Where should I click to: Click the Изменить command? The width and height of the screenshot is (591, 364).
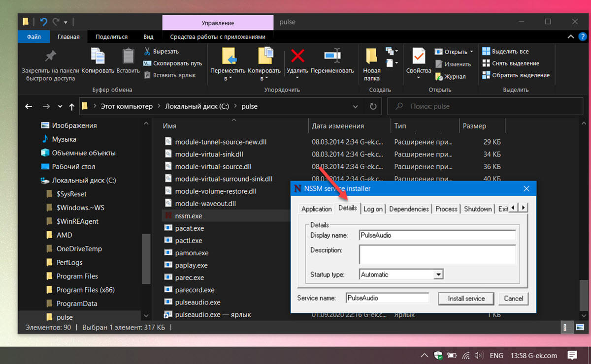(454, 64)
